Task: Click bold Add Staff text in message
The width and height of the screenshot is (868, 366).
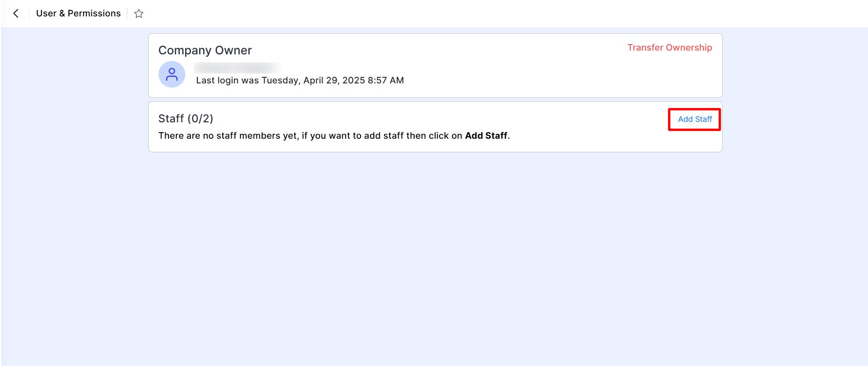Action: pyautogui.click(x=486, y=135)
